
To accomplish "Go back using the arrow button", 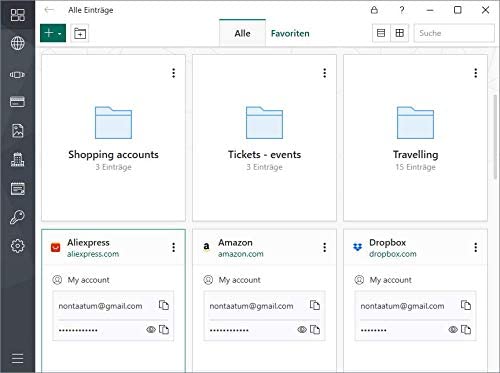I will coord(49,10).
